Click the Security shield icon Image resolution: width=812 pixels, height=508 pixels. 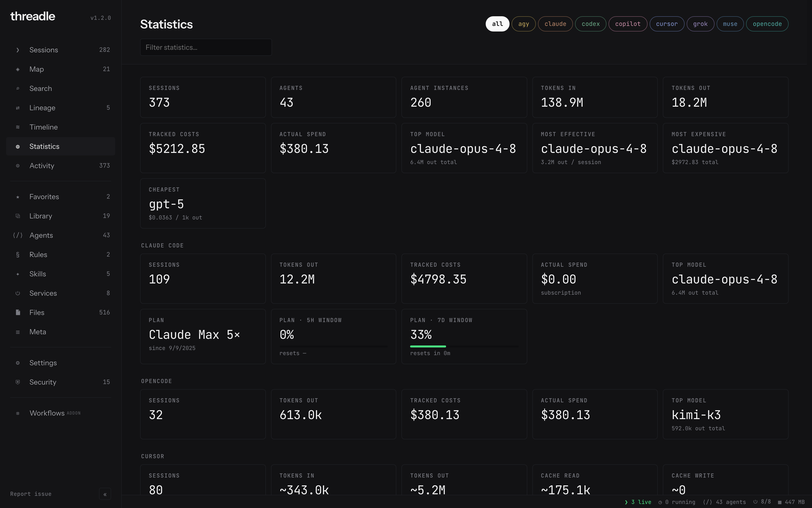click(x=18, y=382)
